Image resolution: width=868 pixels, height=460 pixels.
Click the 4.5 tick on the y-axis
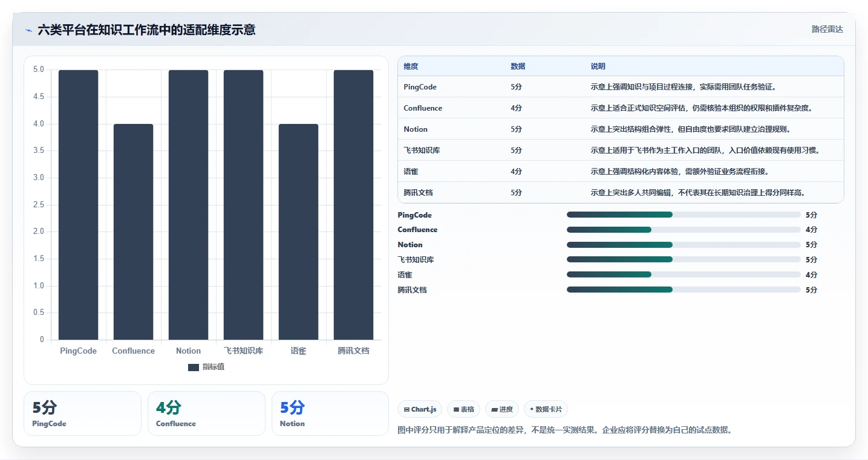click(38, 97)
